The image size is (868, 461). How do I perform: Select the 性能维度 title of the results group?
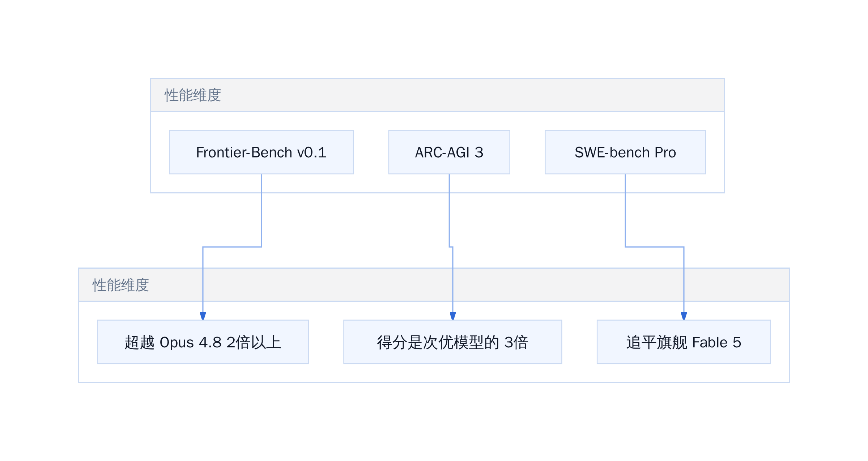(x=120, y=285)
